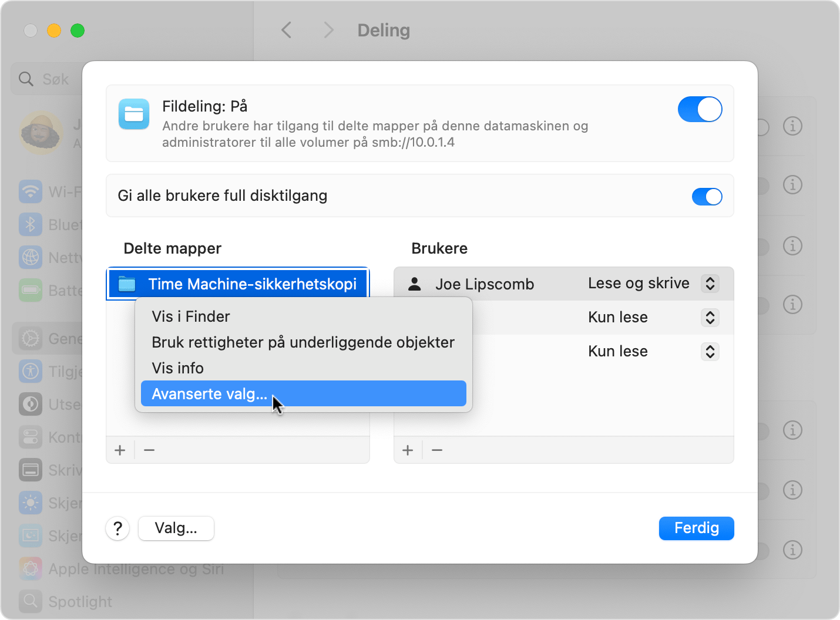Open Lese og skrive permission dropdown
This screenshot has width=840, height=620.
point(710,284)
